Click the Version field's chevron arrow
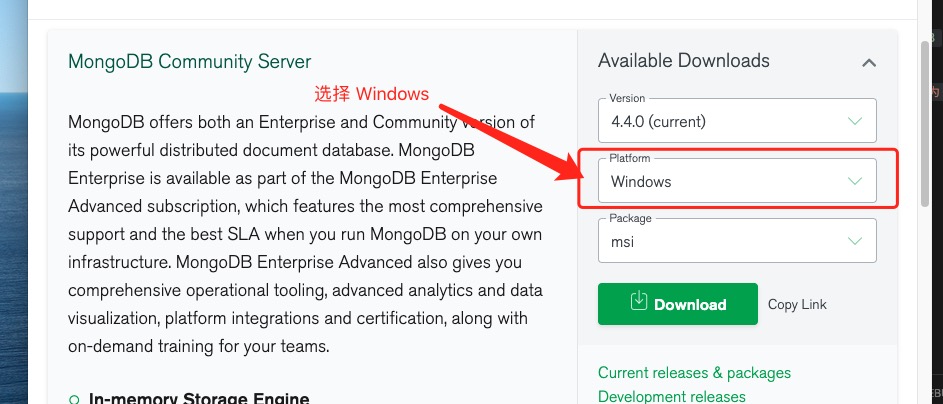This screenshot has width=943, height=404. tap(854, 121)
